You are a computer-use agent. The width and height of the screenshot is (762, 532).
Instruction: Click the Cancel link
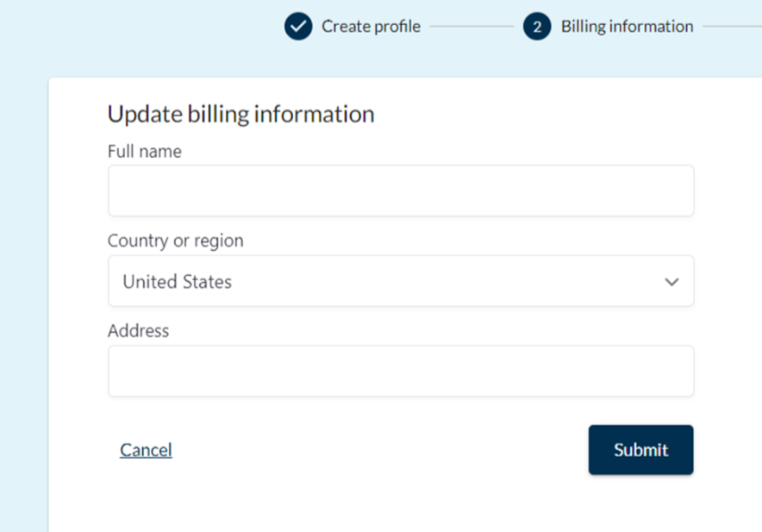(145, 449)
